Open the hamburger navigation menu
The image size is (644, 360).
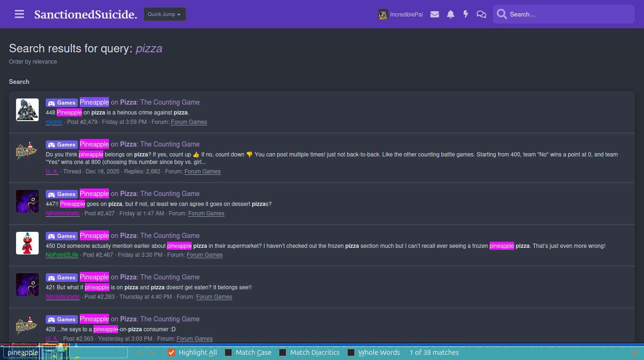pos(19,14)
